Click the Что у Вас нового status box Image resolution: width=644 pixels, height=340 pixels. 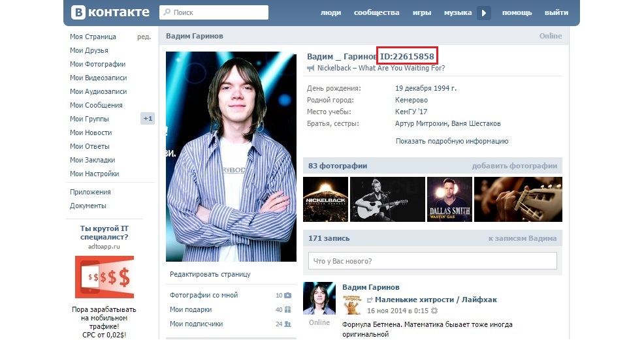[x=432, y=261]
